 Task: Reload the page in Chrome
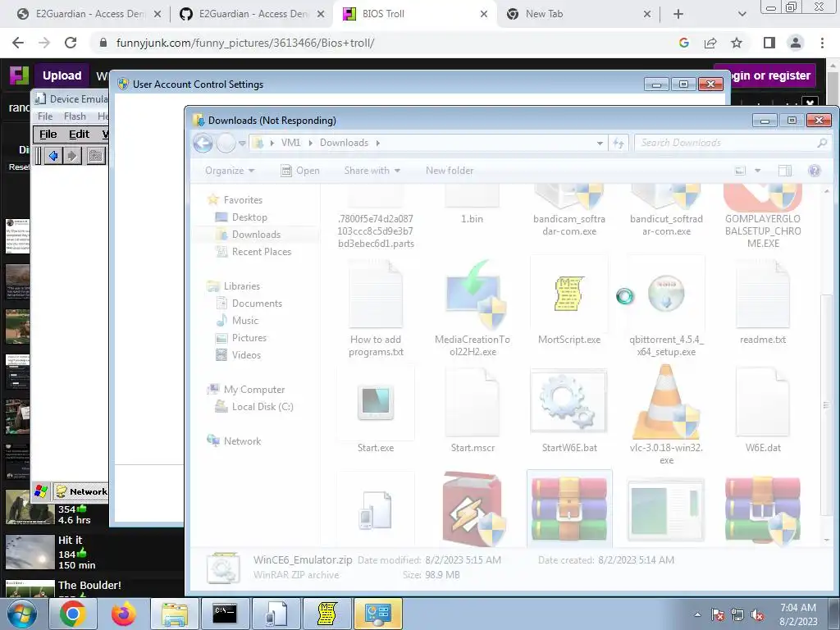pos(71,43)
